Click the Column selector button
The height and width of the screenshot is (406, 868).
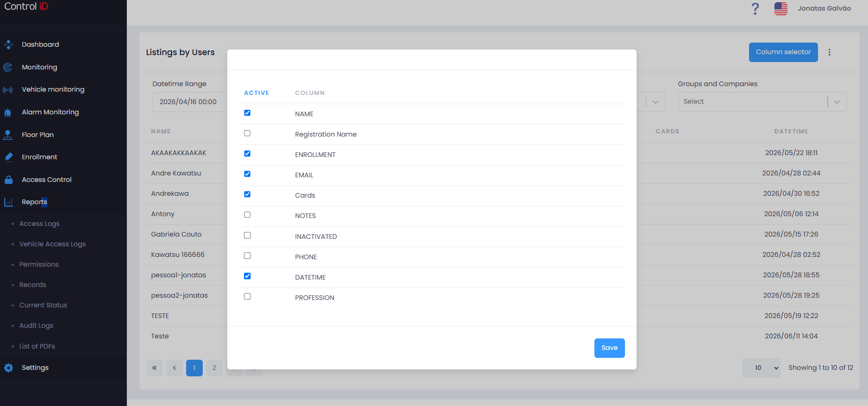783,52
